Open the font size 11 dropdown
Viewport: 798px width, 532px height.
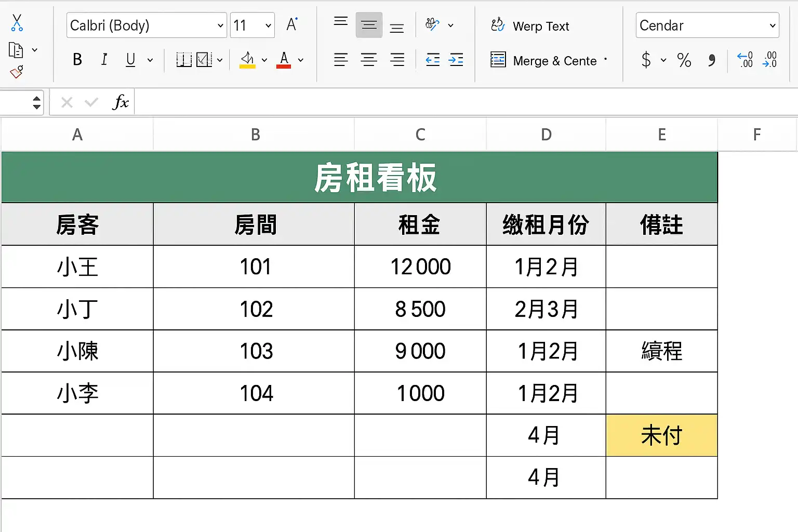(268, 25)
